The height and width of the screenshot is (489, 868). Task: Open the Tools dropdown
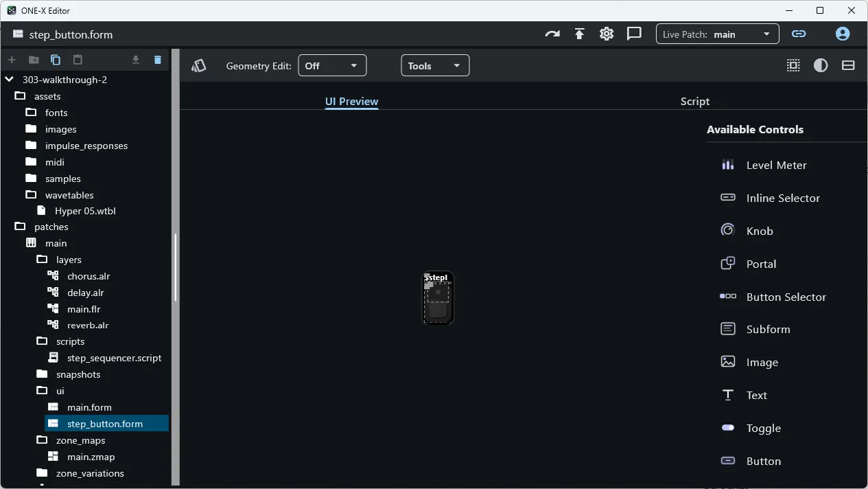pyautogui.click(x=435, y=65)
